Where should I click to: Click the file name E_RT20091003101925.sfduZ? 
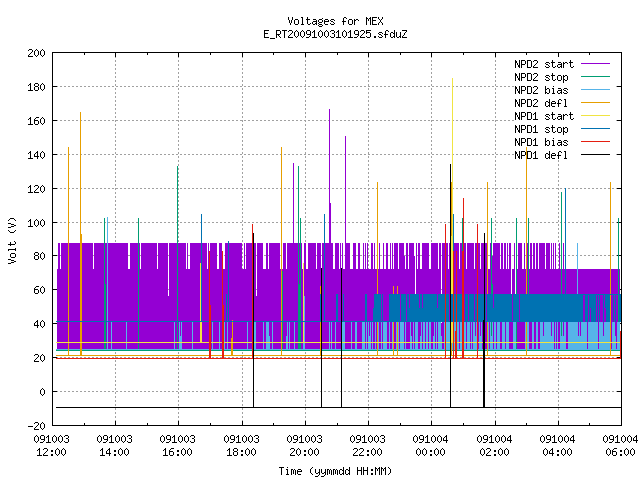tap(335, 34)
